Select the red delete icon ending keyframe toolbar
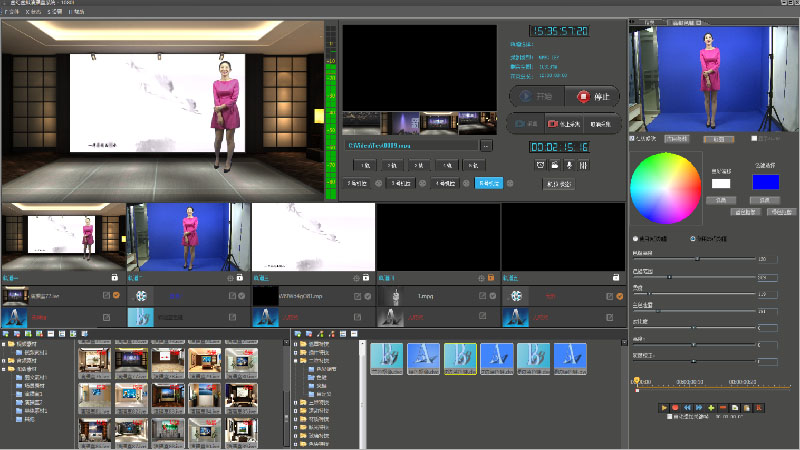The width and height of the screenshot is (800, 450). pos(759,408)
